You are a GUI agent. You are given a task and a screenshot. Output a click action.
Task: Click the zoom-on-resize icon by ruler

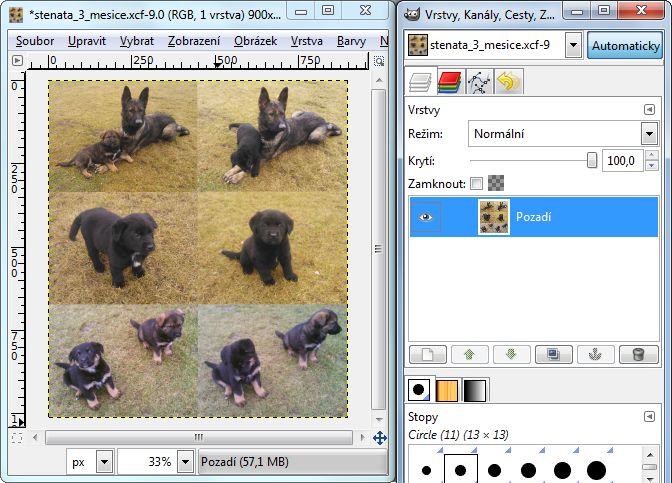click(x=379, y=61)
